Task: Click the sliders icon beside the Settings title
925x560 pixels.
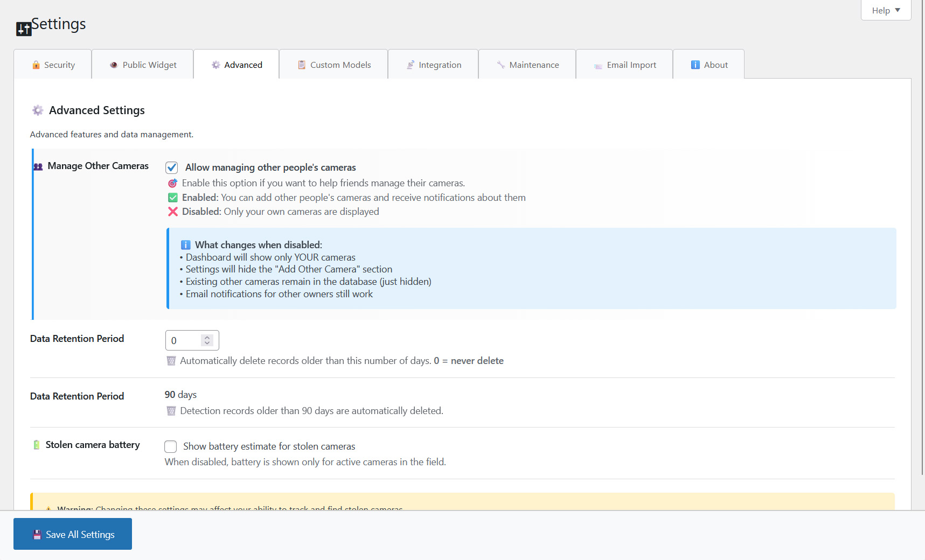Action: (23, 29)
